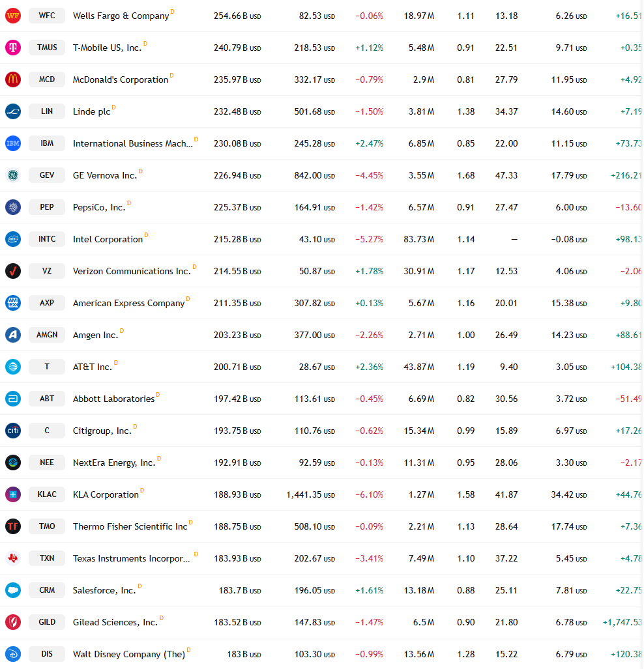Click EPS −0.08 USD for Intel
This screenshot has height=669, width=644.
569,239
